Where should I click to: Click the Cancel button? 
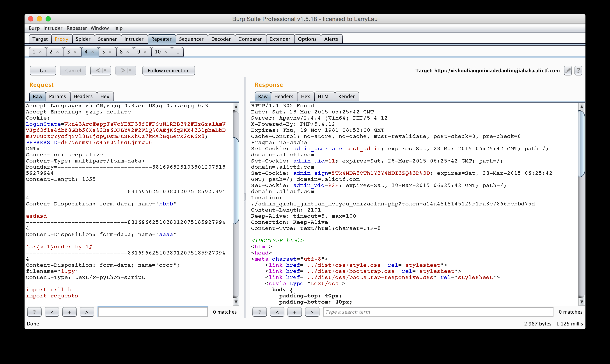point(73,71)
